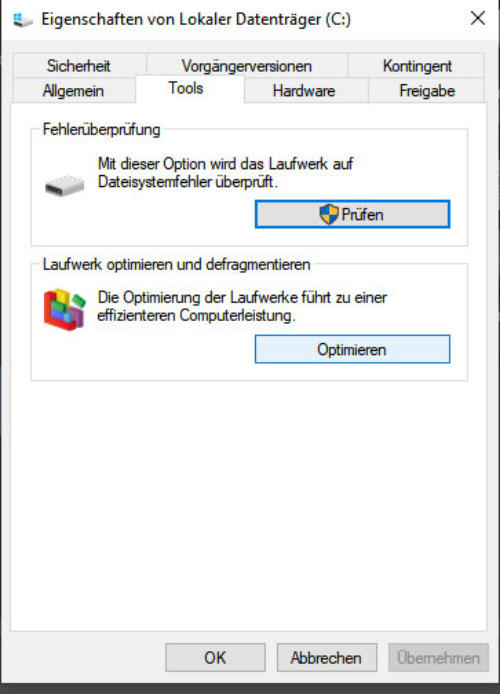Cancel with the Abbrechen button

(x=327, y=657)
